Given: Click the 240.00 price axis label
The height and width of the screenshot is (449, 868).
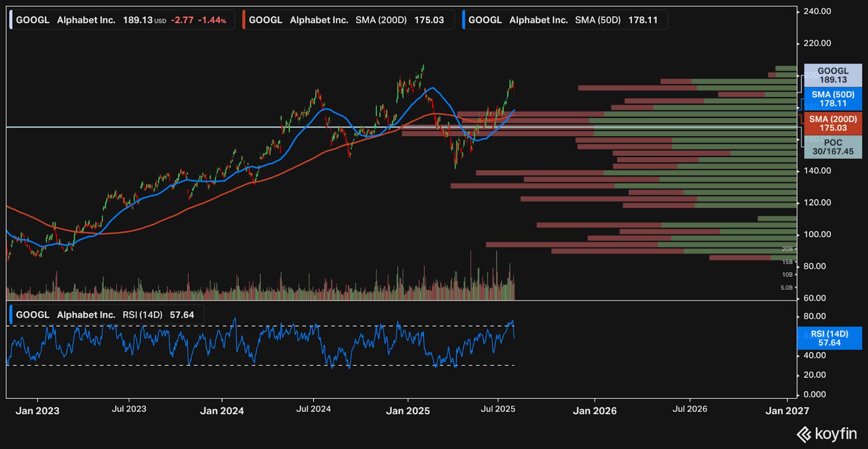Looking at the screenshot, I should (x=817, y=11).
